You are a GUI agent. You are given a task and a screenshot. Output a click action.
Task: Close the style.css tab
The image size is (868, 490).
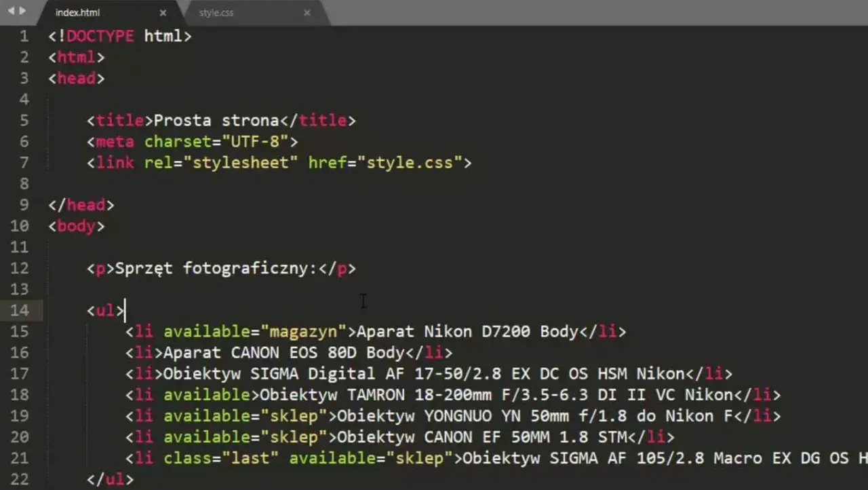[307, 13]
